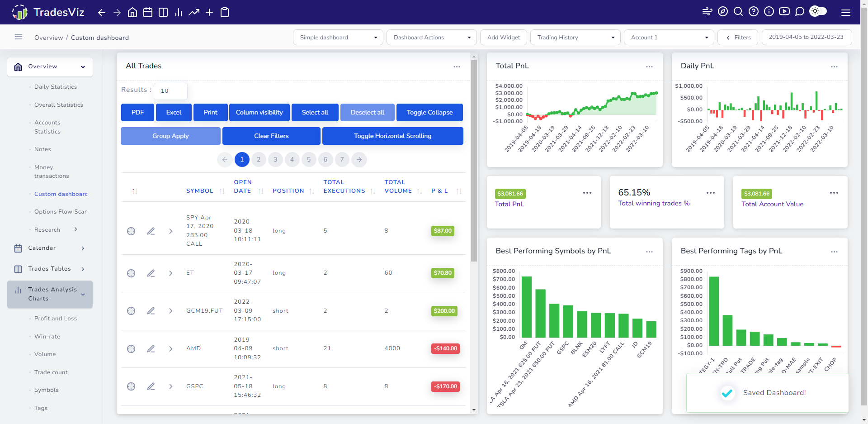Open the Total PnL chart widget options
This screenshot has width=868, height=424.
(649, 67)
